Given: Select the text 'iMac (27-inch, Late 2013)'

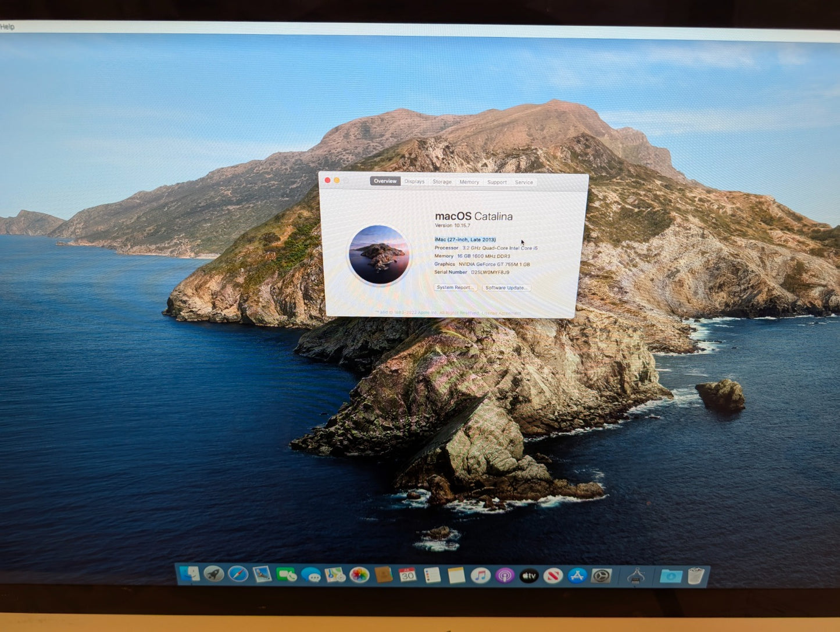Looking at the screenshot, I should [465, 239].
